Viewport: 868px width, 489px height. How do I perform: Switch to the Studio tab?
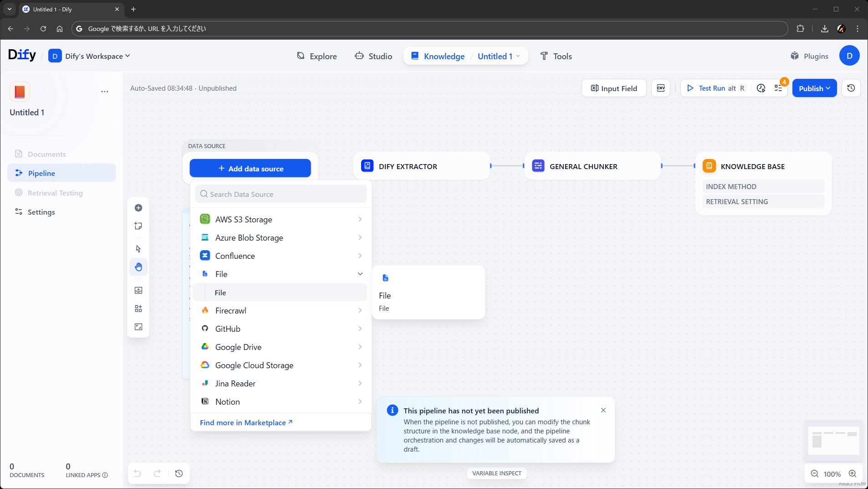tap(373, 56)
